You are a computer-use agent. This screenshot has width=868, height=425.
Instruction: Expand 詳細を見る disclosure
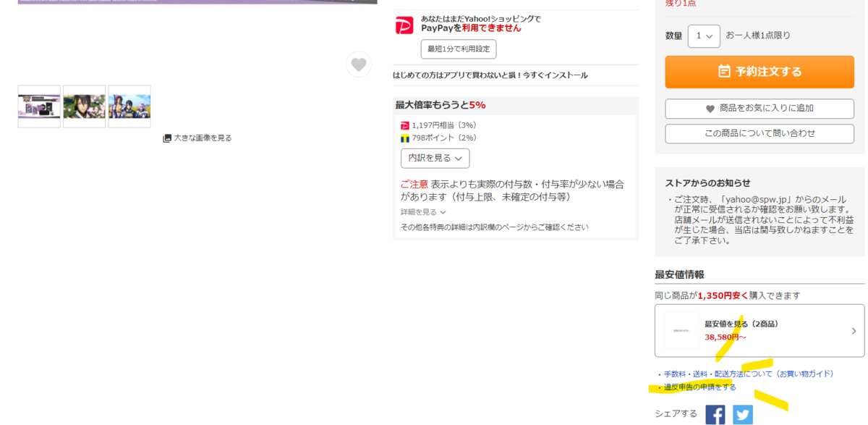pos(423,212)
